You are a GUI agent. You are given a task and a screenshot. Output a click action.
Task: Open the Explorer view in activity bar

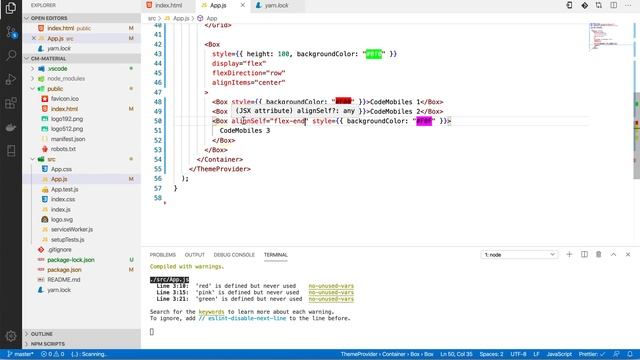(11, 8)
